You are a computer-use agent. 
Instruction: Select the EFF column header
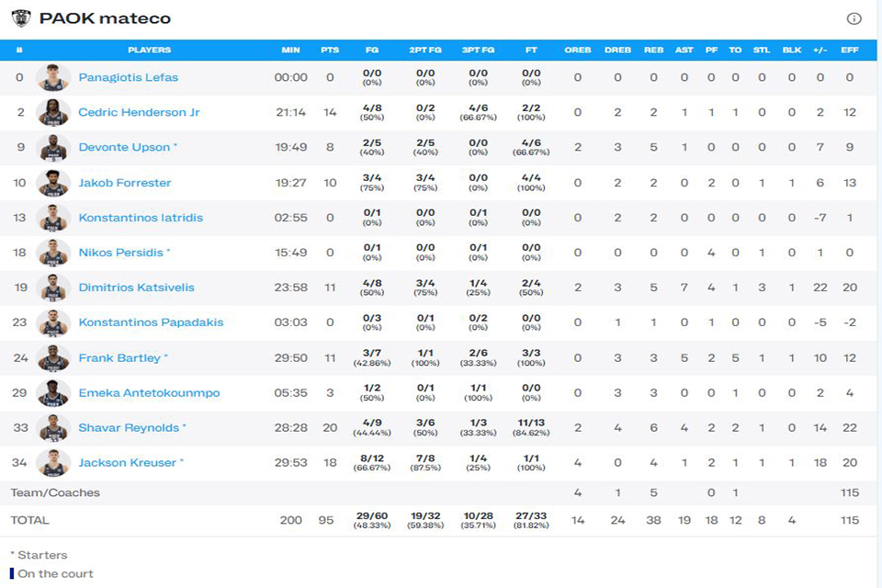849,51
